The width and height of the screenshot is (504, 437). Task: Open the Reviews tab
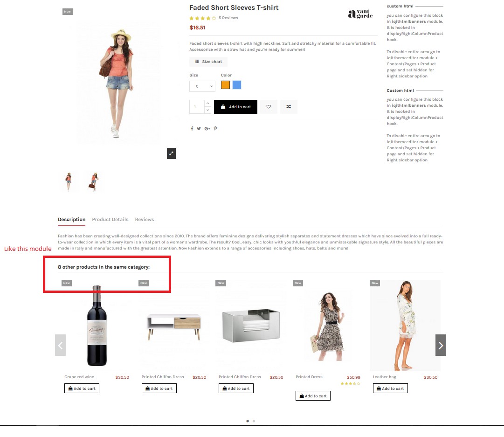145,219
